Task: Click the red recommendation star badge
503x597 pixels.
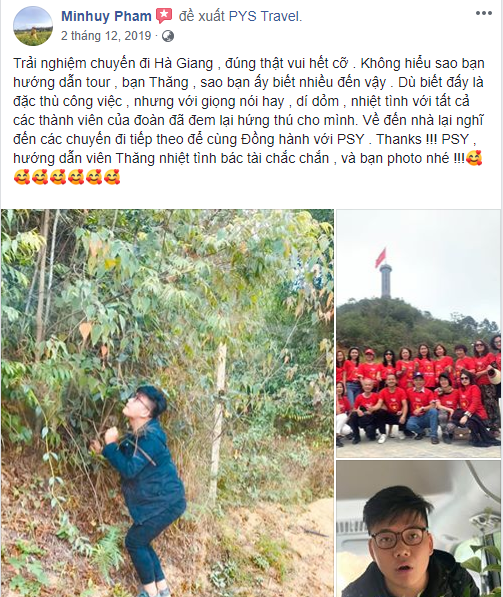Action: 164,16
